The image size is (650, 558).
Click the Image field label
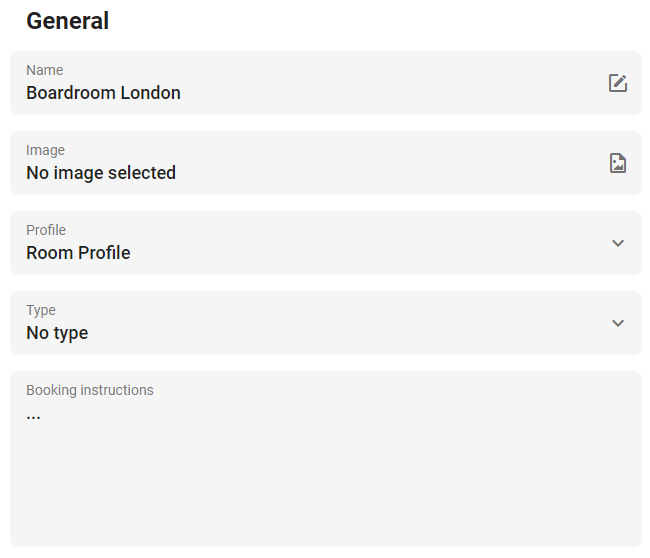point(46,150)
